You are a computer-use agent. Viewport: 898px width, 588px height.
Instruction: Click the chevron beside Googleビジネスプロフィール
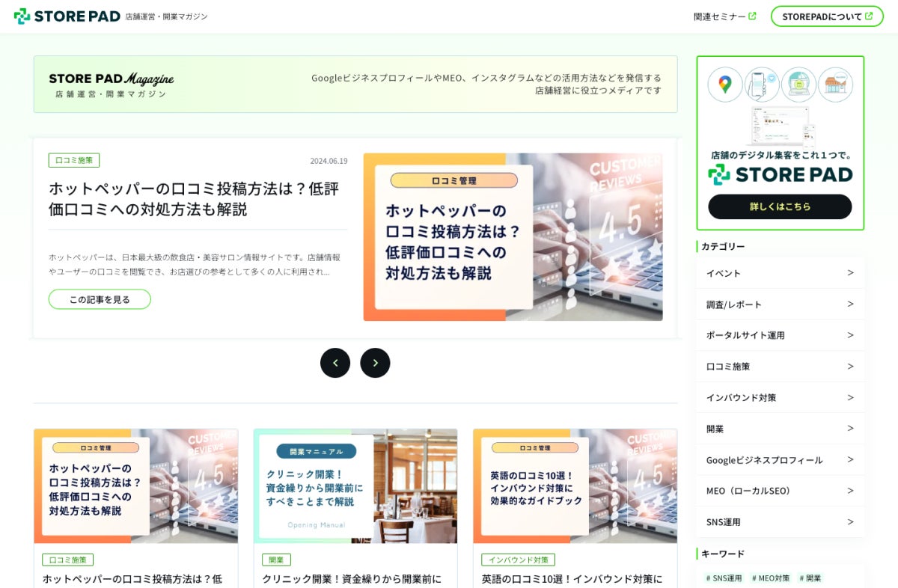[x=850, y=459]
